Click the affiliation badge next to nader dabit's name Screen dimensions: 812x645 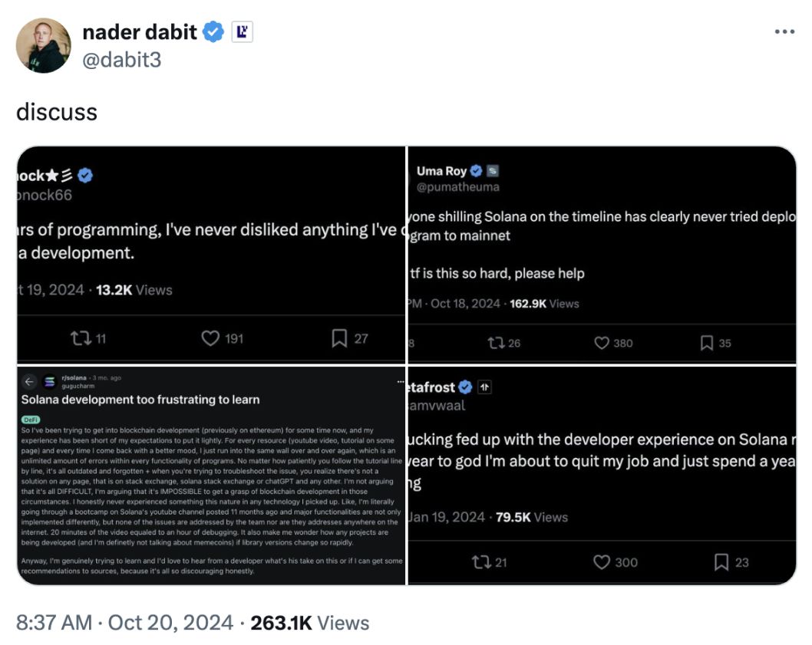click(x=242, y=32)
